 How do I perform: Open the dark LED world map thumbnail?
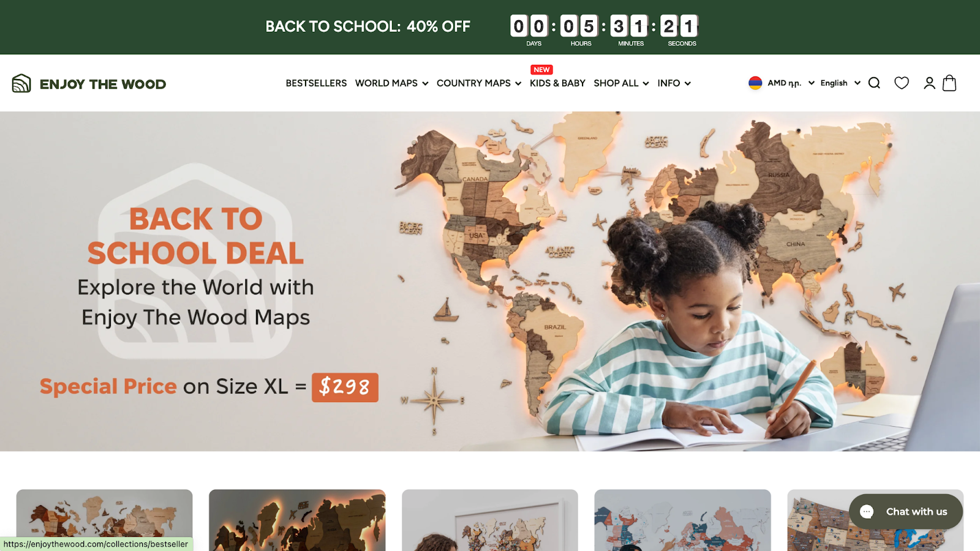coord(297,520)
